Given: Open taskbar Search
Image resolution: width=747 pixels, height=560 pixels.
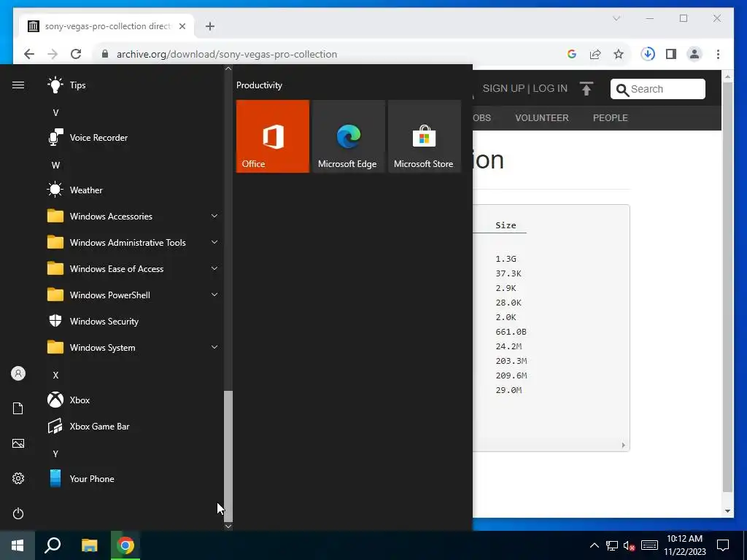Looking at the screenshot, I should click(x=53, y=545).
